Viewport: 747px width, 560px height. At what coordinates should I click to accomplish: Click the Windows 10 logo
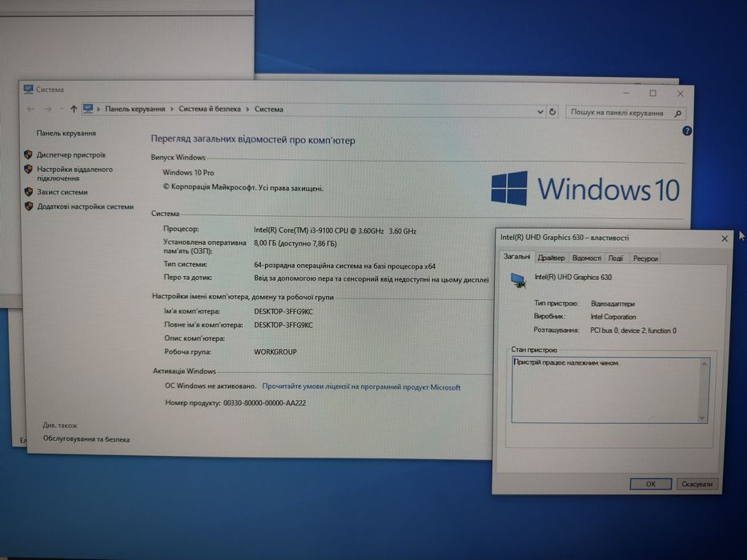pyautogui.click(x=585, y=189)
